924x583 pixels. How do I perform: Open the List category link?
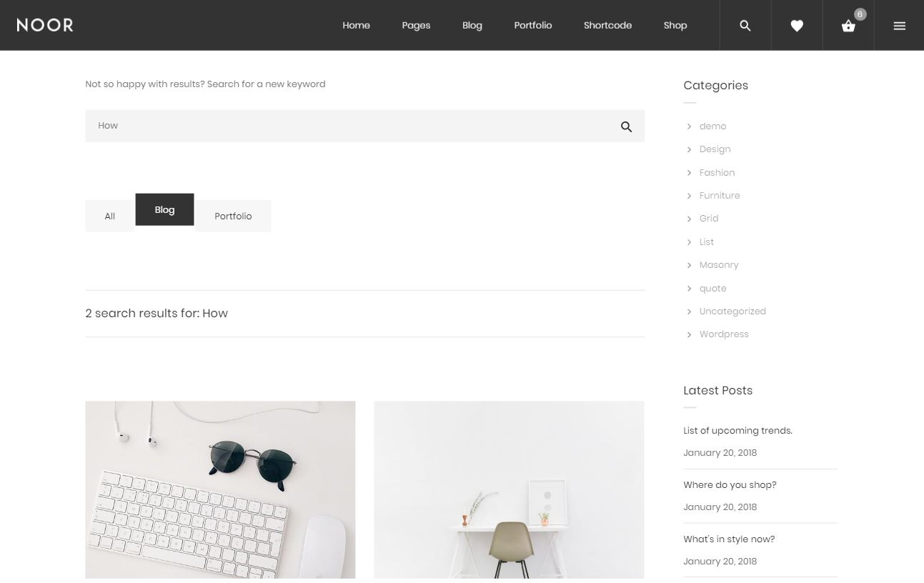(707, 242)
